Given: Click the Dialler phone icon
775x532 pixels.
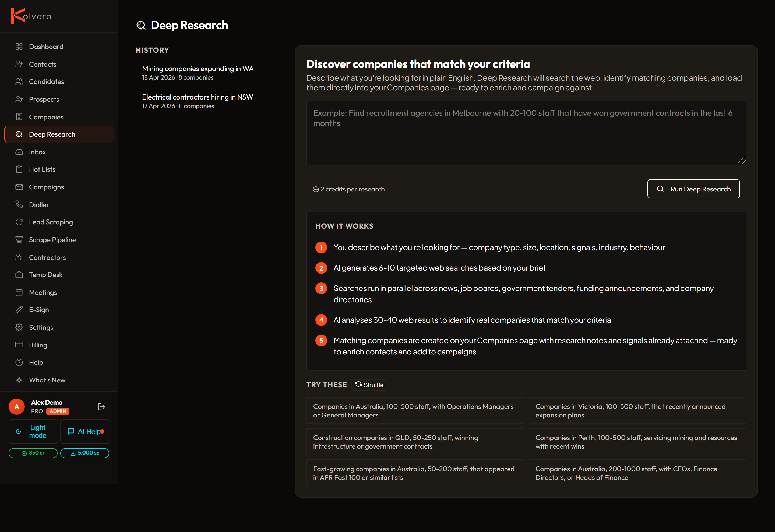Looking at the screenshot, I should 19,204.
